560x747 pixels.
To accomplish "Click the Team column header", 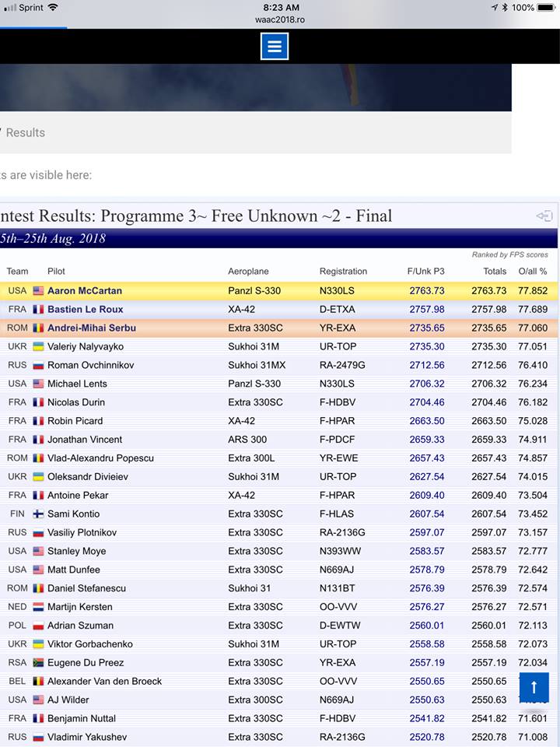I will 17,271.
